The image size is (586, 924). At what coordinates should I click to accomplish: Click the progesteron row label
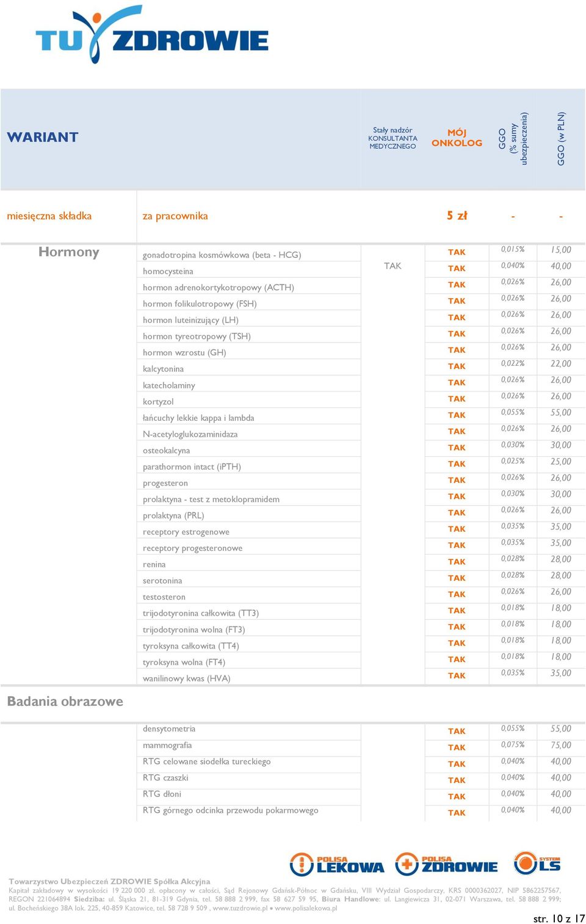click(165, 483)
